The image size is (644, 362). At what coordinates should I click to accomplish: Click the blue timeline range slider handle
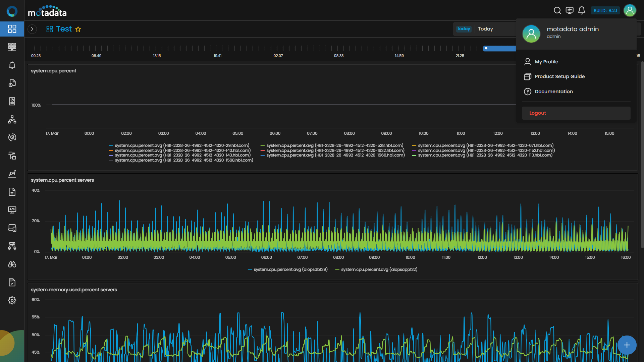click(486, 48)
